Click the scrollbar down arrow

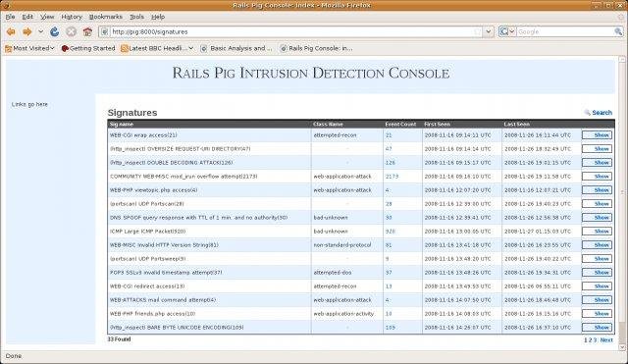point(622,347)
